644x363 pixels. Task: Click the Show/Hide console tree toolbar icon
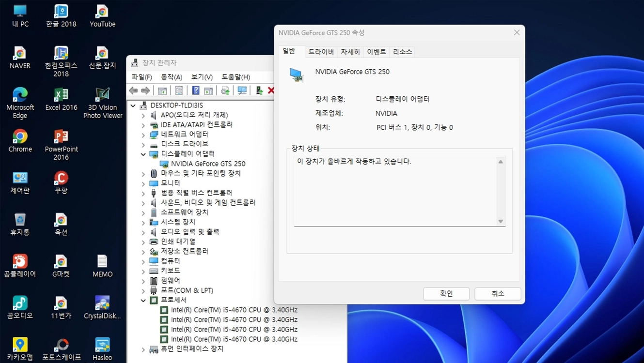tap(162, 91)
